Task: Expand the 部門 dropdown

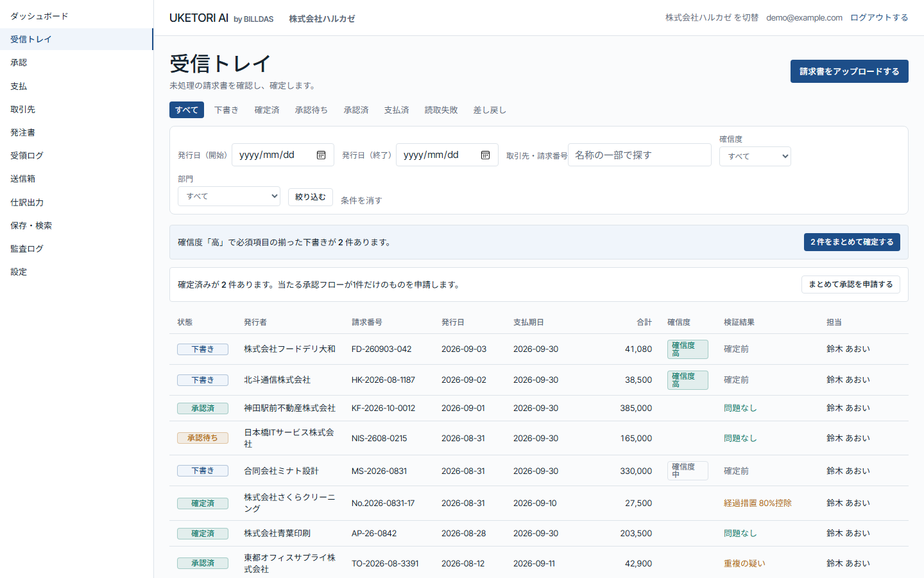Action: [229, 196]
